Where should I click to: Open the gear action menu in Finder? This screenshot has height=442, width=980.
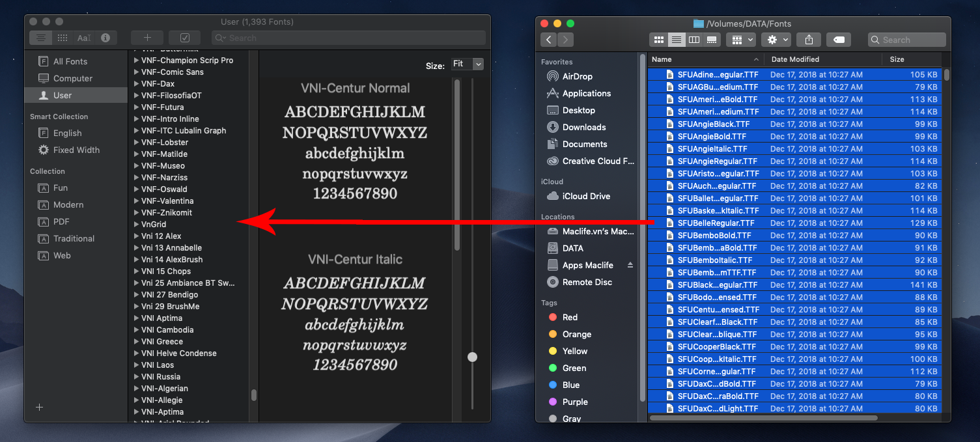pos(774,39)
